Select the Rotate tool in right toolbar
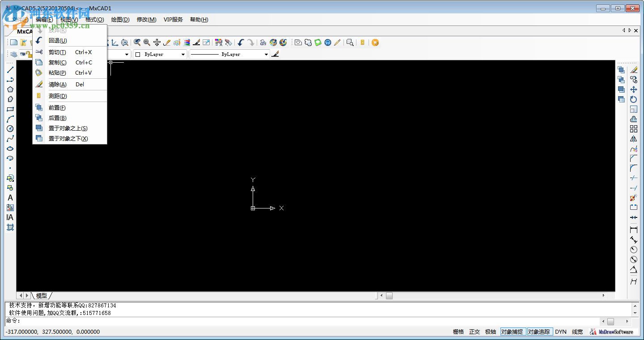 click(634, 99)
